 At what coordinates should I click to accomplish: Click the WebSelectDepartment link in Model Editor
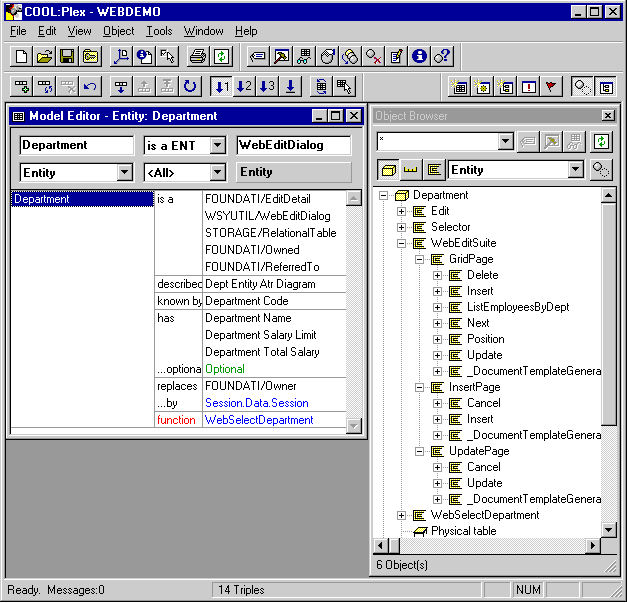(259, 420)
